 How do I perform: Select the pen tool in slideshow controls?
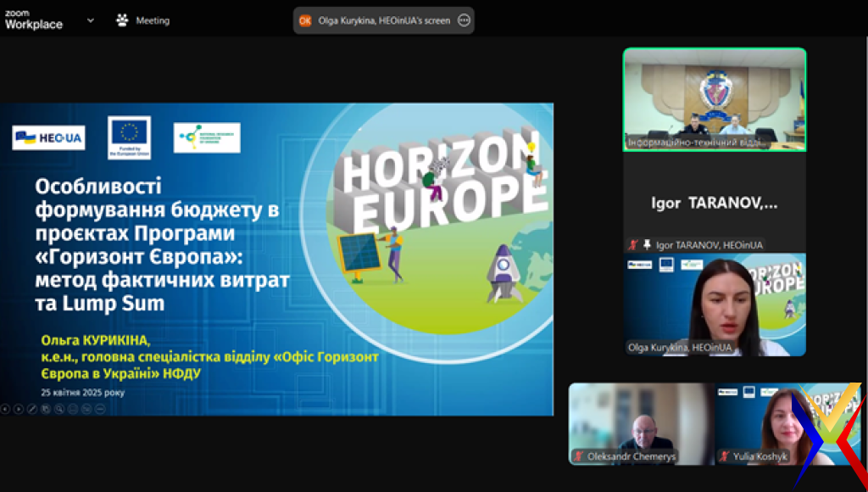click(32, 409)
